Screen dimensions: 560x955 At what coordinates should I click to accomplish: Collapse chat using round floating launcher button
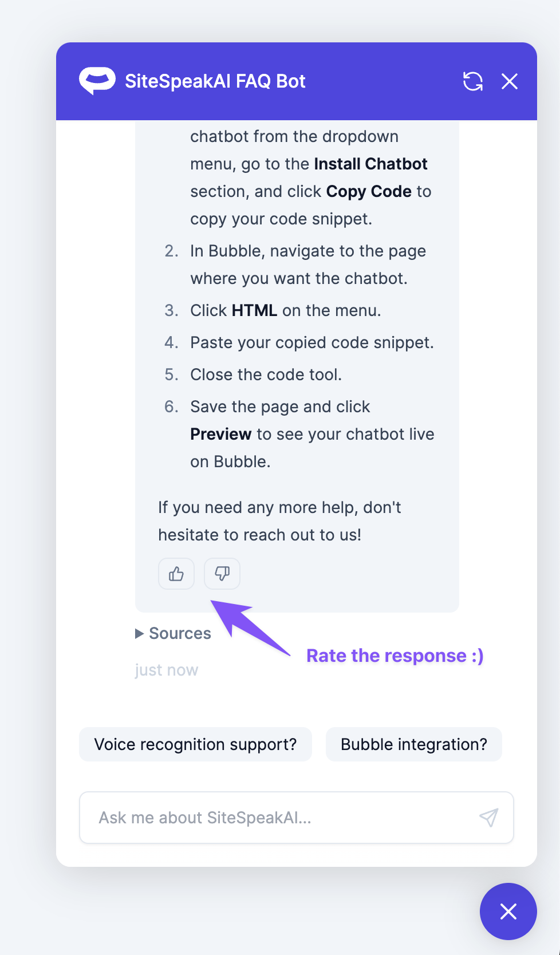click(x=508, y=911)
